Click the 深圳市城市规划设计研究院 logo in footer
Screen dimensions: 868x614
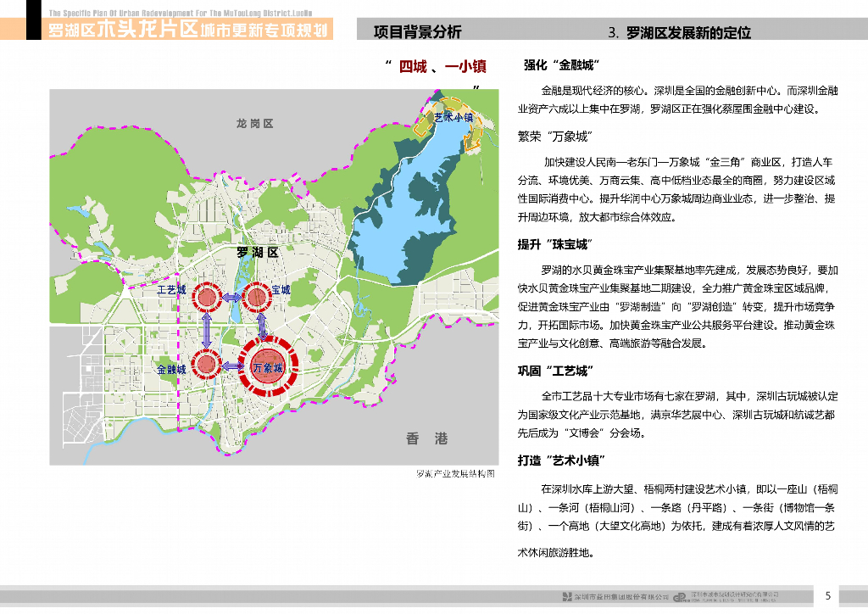[x=726, y=596]
